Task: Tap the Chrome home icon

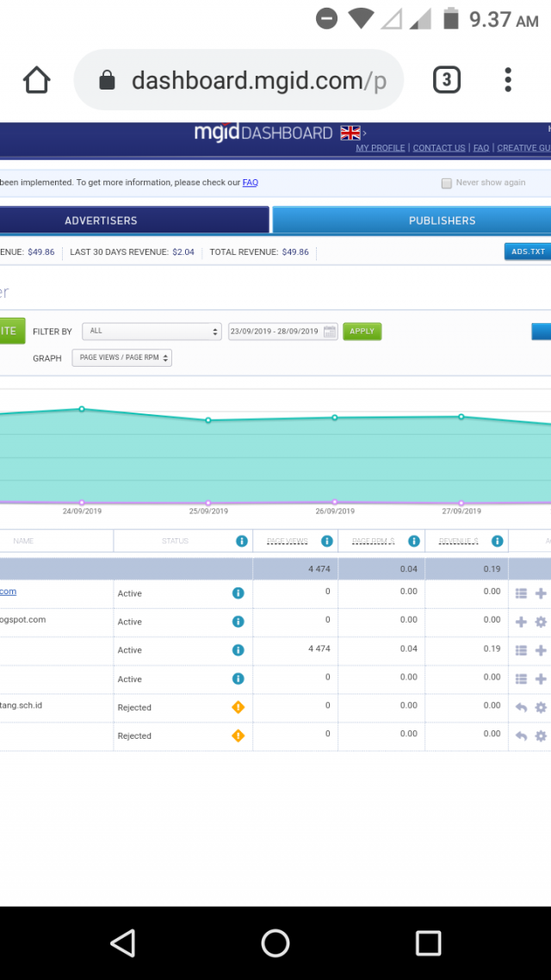Action: (36, 80)
